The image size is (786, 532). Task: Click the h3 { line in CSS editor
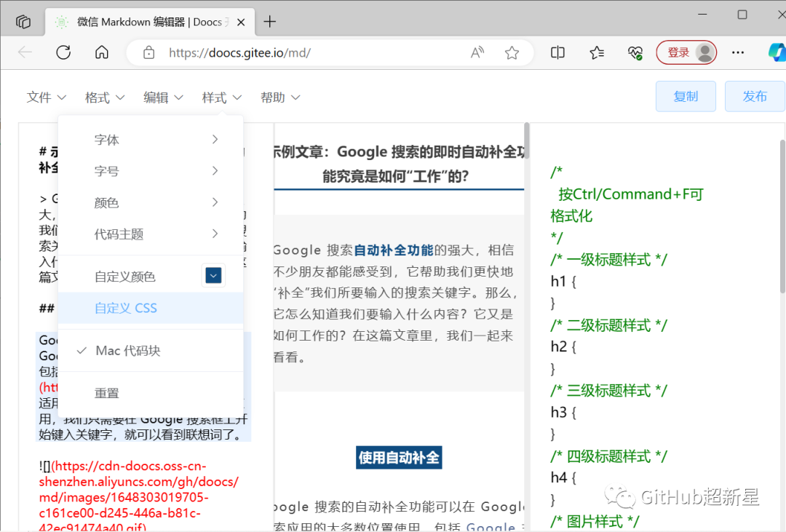point(563,412)
